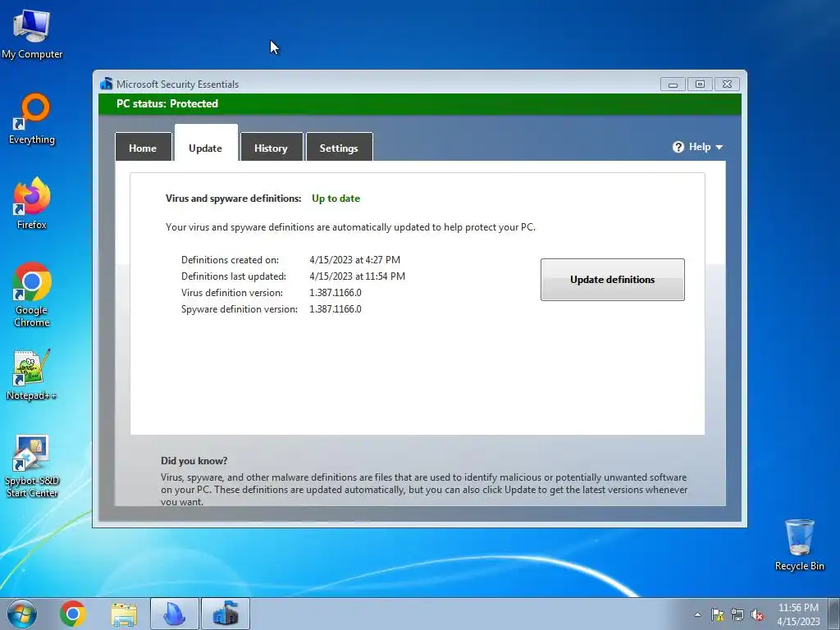Click the '4/15/2023 at 4:27 PM' value
The height and width of the screenshot is (630, 840).
(x=354, y=260)
